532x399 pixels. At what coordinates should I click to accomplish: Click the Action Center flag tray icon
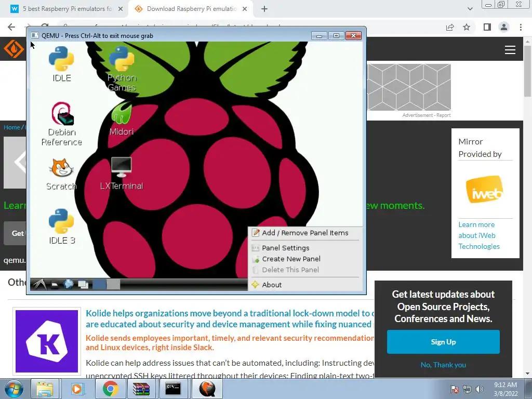pos(455,390)
